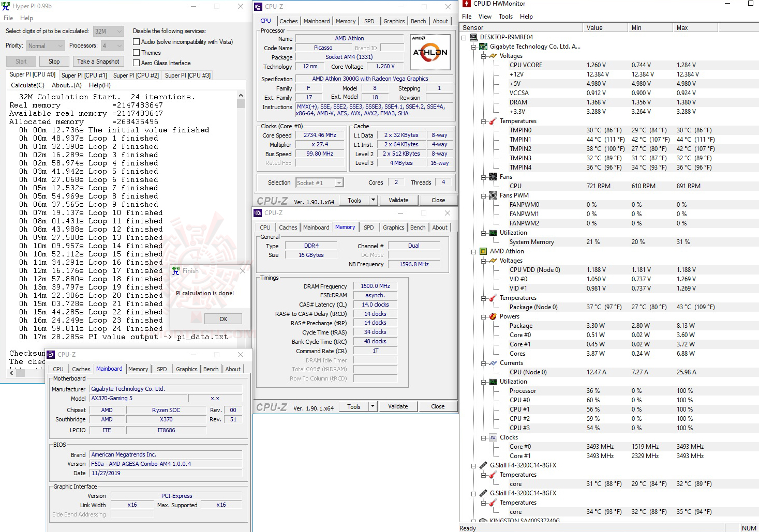Click Validate in the CPU-Z CPU window

tap(398, 200)
